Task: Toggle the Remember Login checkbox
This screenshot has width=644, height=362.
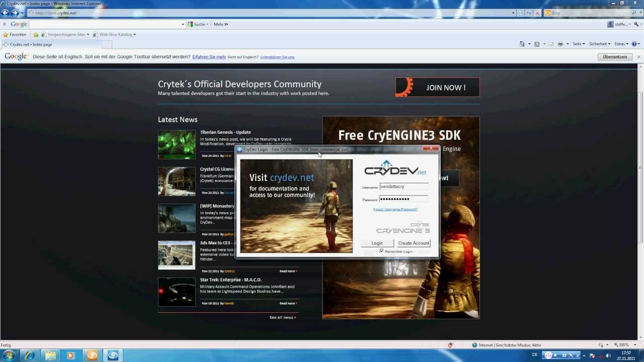Action: (381, 251)
